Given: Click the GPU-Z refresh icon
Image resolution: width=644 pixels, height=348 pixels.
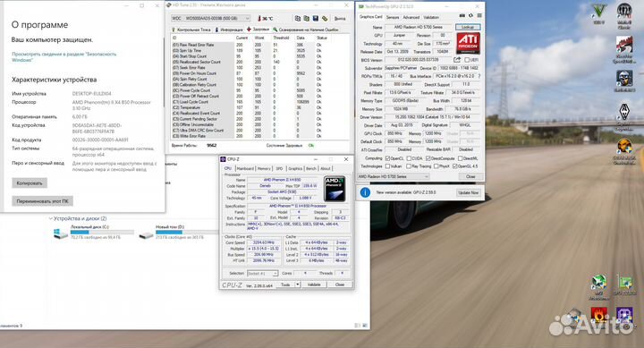Looking at the screenshot, I should click(x=470, y=15).
